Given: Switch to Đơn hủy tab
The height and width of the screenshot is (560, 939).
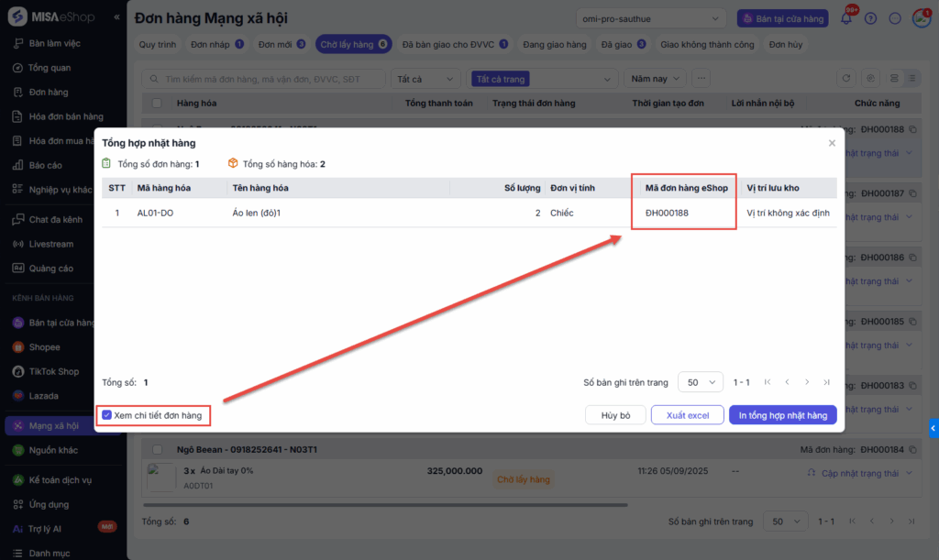Looking at the screenshot, I should point(786,44).
